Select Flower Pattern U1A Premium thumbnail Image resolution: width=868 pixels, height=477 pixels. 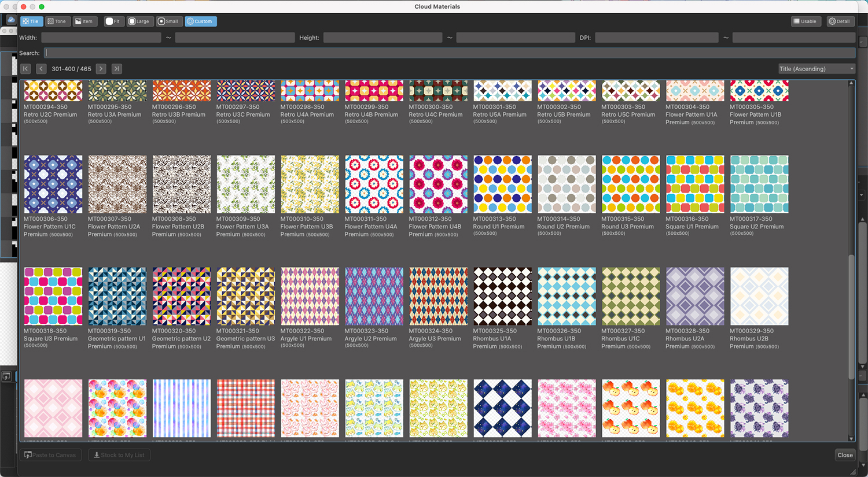pos(695,91)
